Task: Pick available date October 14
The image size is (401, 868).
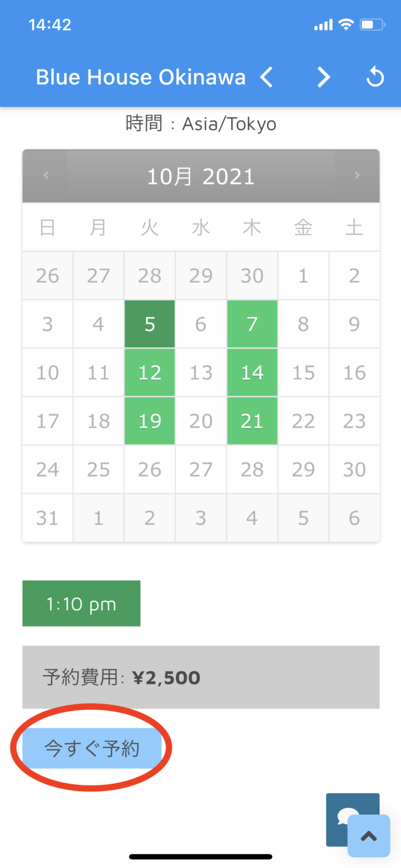Action: tap(252, 373)
